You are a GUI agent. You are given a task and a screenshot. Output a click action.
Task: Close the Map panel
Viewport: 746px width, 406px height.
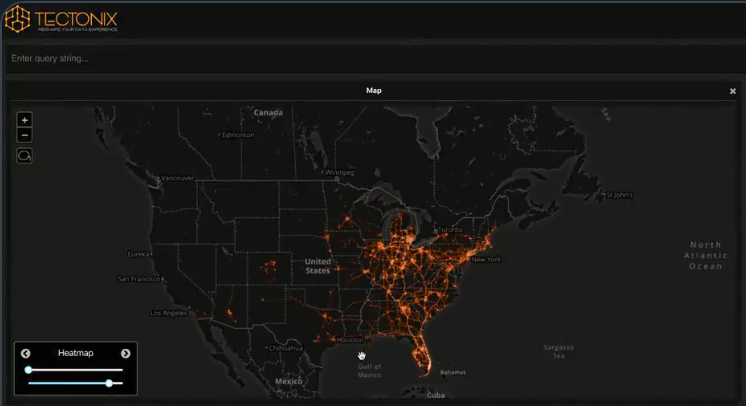click(x=732, y=91)
